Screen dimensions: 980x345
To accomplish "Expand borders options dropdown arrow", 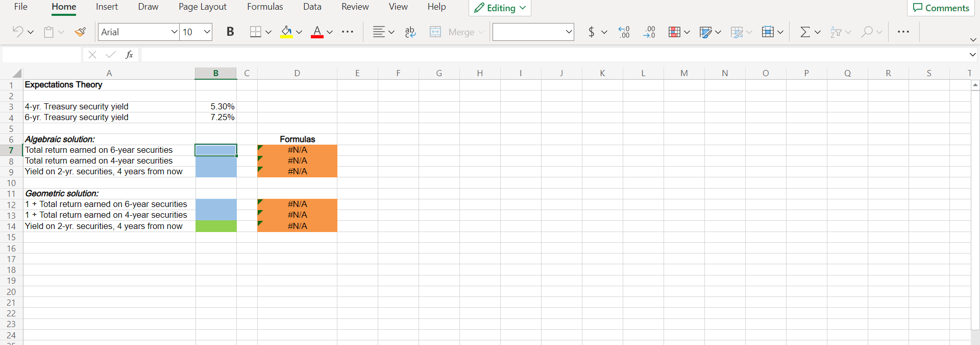I will click(x=268, y=32).
